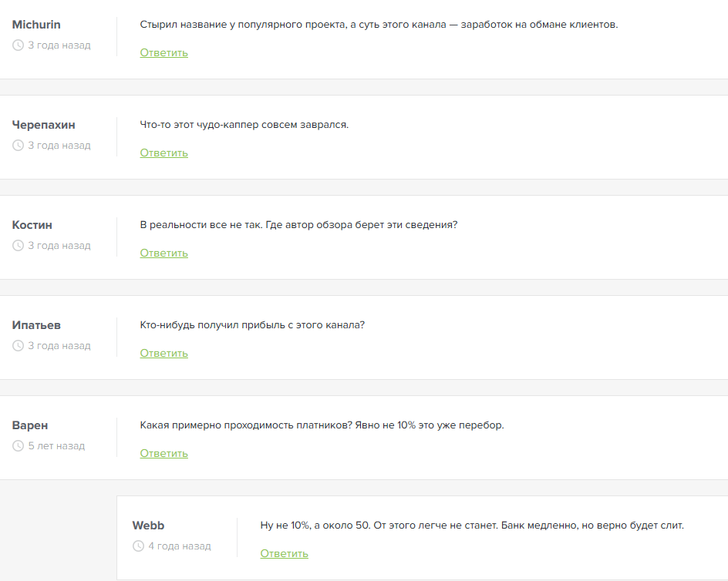Select the author name Ипатьев

coord(37,325)
